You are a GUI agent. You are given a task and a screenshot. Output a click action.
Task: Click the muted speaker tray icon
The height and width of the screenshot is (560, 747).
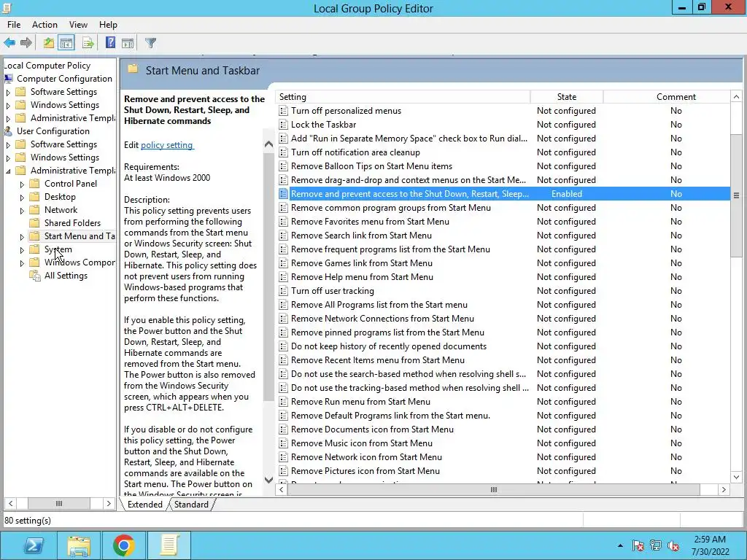pyautogui.click(x=673, y=545)
